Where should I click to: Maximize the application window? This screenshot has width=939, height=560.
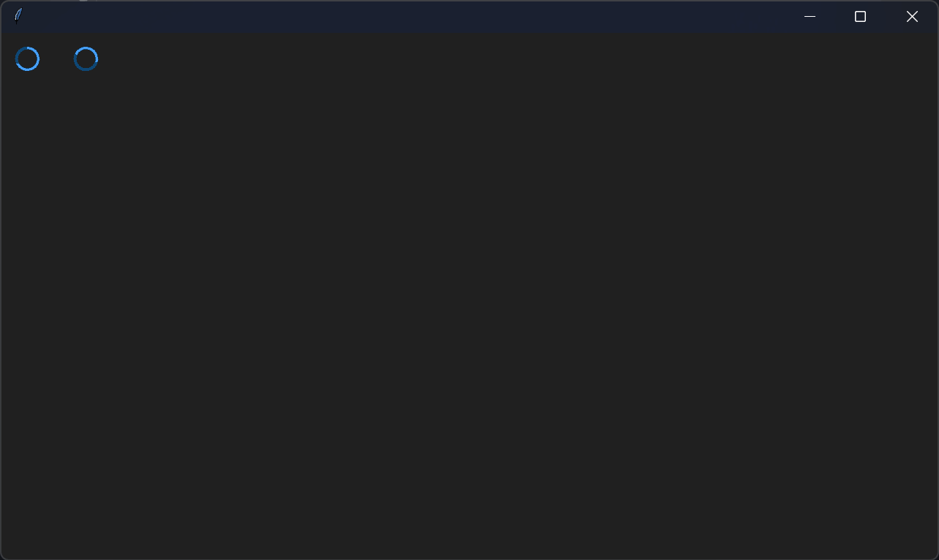[861, 17]
